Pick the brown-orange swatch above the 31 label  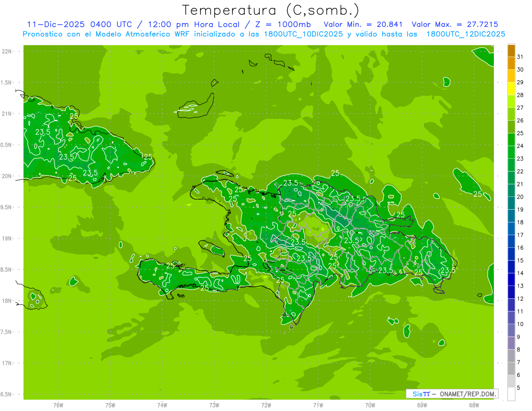pos(511,51)
